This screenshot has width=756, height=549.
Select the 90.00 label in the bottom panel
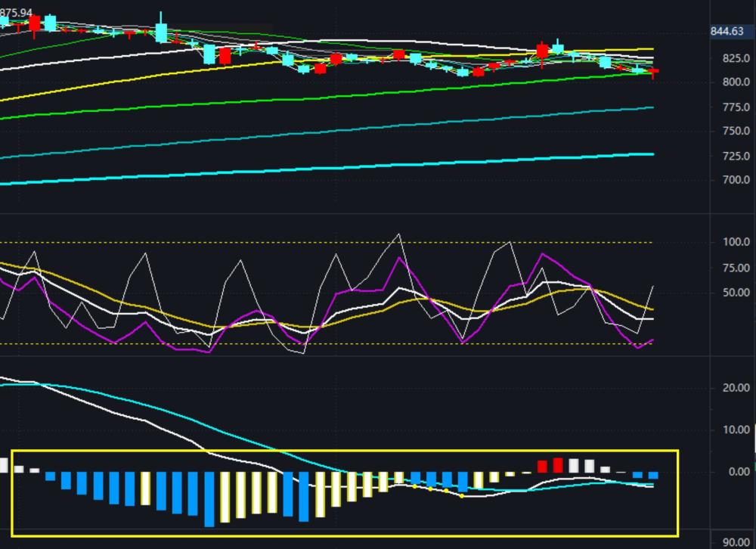tap(736, 543)
